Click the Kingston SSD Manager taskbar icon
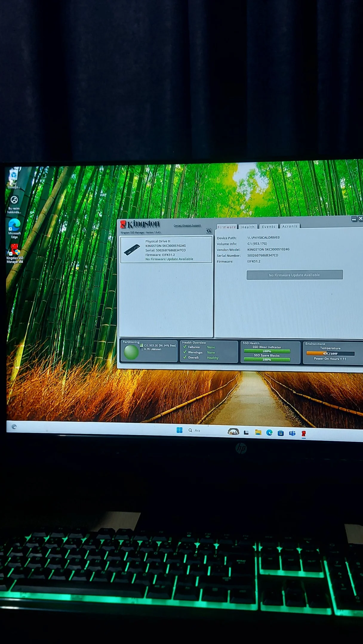Viewport: 363px width, 644px height. 304,434
